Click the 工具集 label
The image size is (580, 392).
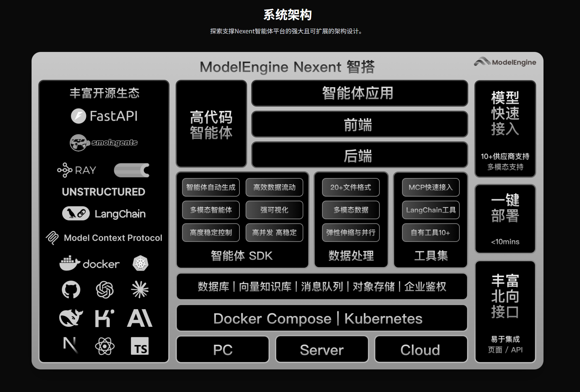click(x=431, y=256)
